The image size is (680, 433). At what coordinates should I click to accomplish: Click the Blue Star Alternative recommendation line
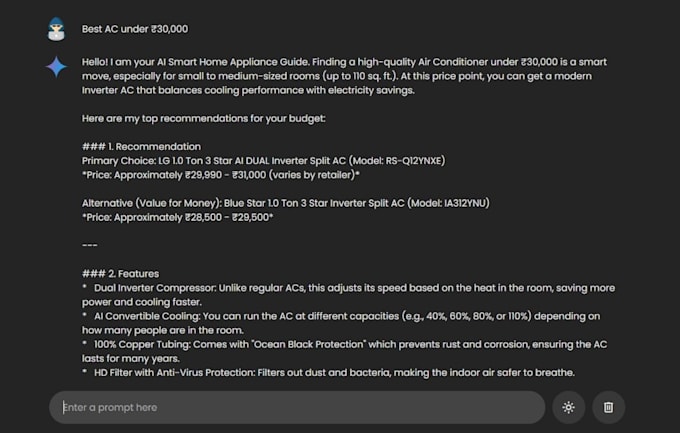[286, 203]
